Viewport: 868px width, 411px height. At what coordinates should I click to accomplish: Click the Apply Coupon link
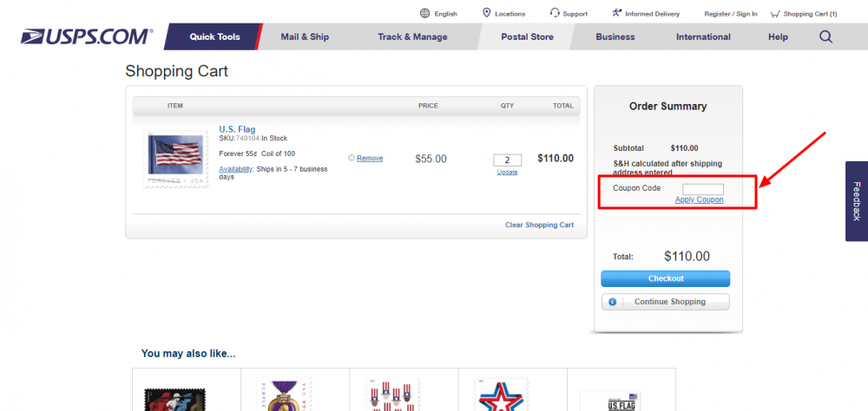[x=699, y=200]
